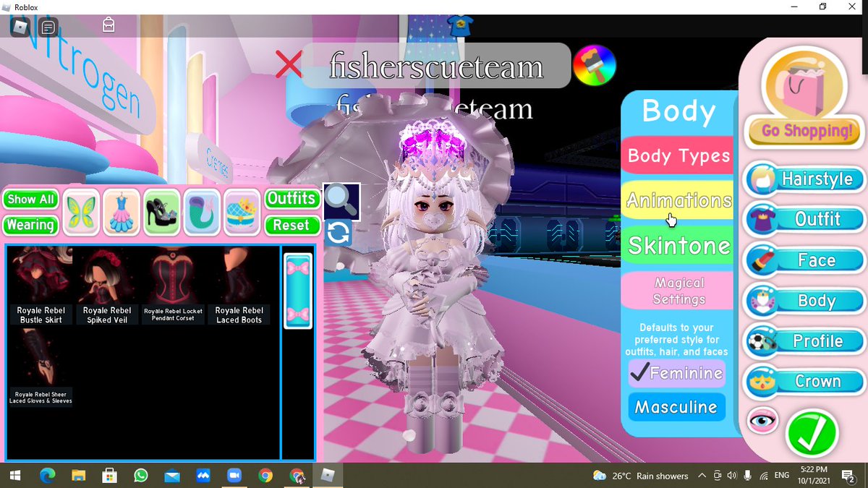Open Zoom from the Windows taskbar
868x488 pixels.
click(234, 476)
